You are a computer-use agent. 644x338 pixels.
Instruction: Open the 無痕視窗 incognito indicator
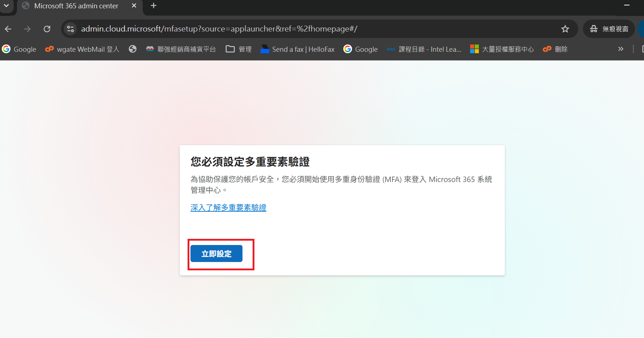pos(609,29)
